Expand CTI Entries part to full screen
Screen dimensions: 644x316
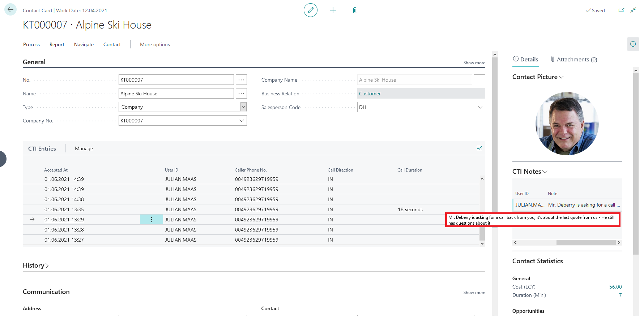(x=479, y=148)
